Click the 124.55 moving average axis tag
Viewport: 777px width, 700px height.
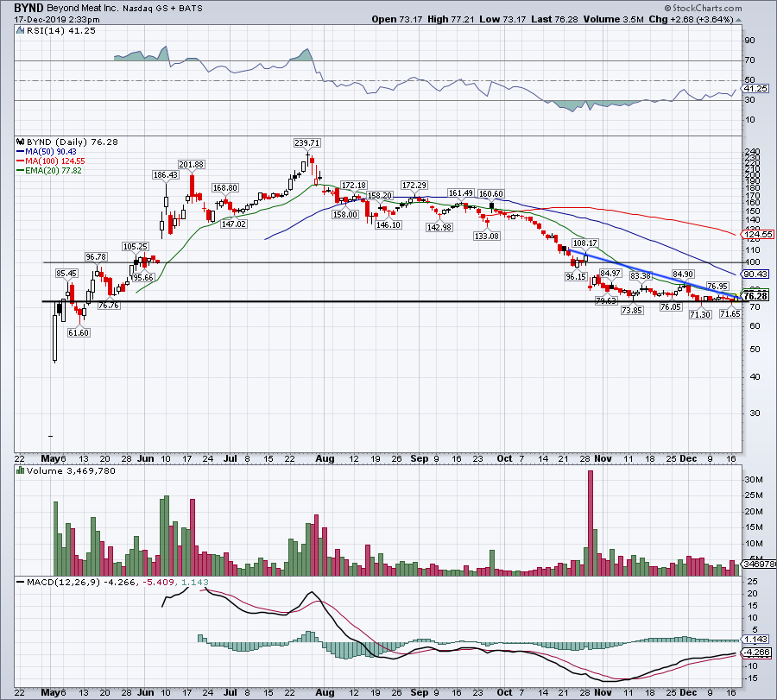coord(758,234)
